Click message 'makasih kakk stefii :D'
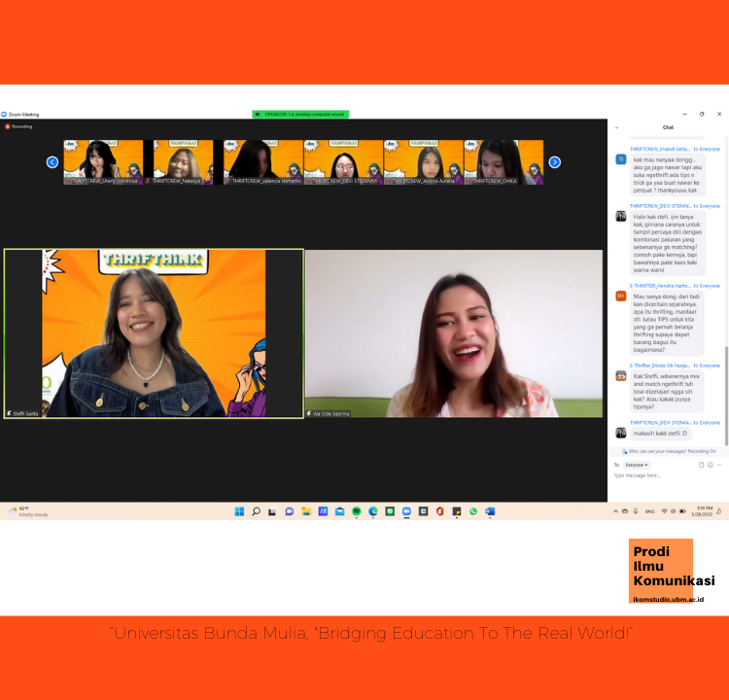The height and width of the screenshot is (700, 729). click(660, 433)
